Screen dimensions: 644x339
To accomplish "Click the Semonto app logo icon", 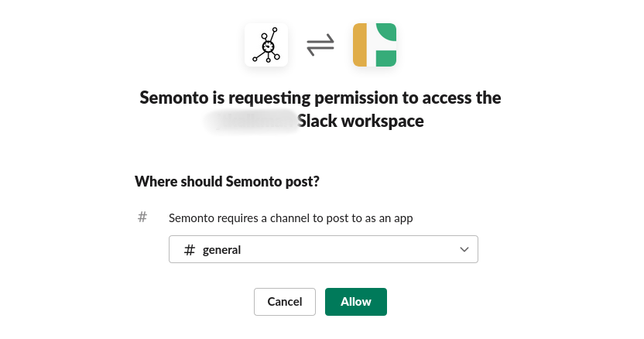I will pos(266,45).
